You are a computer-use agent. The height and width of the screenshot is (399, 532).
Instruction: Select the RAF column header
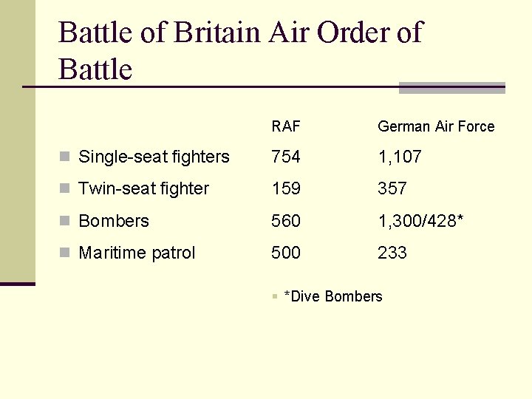286,126
